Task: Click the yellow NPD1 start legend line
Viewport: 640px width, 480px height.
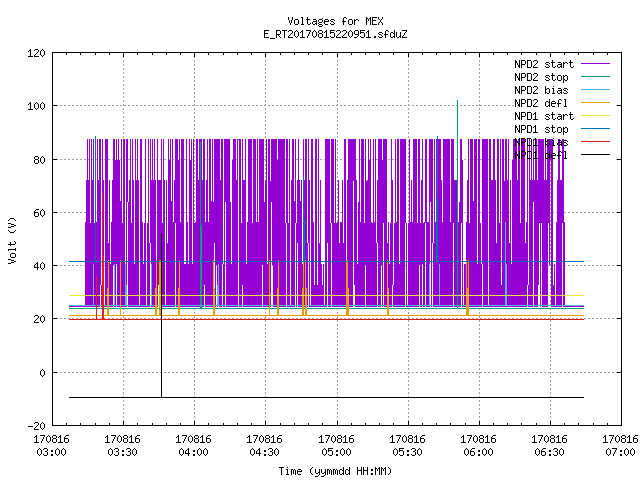Action: pyautogui.click(x=596, y=116)
